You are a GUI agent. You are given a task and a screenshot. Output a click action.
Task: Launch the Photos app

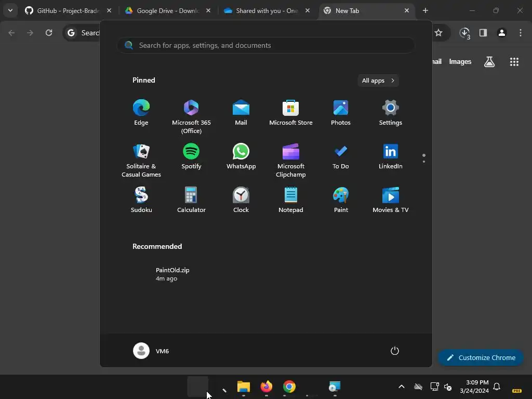coord(341,113)
